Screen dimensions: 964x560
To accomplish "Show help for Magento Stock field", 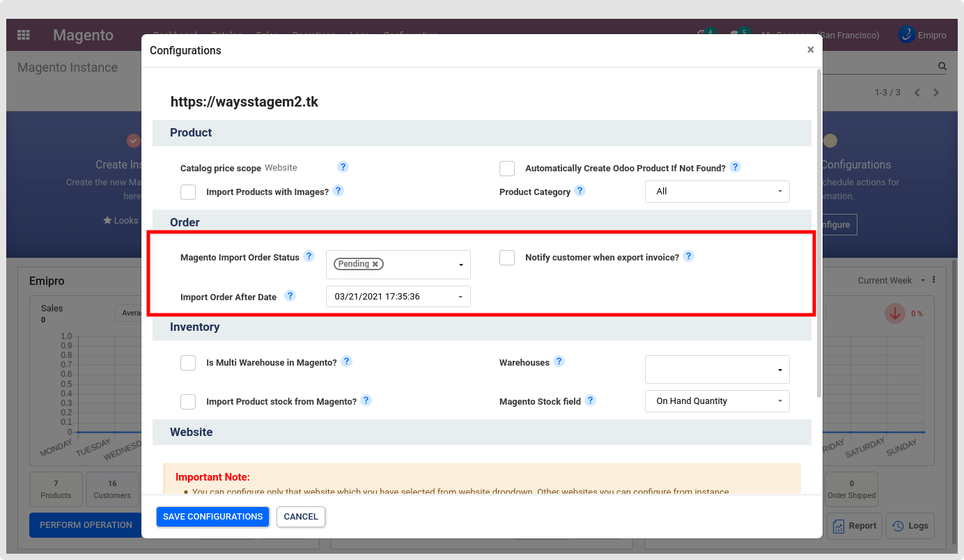I will (590, 400).
